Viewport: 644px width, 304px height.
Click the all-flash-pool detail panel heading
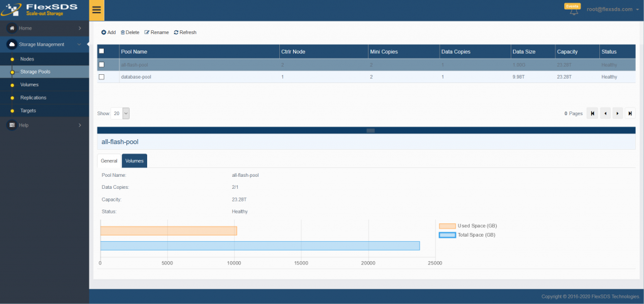point(120,142)
